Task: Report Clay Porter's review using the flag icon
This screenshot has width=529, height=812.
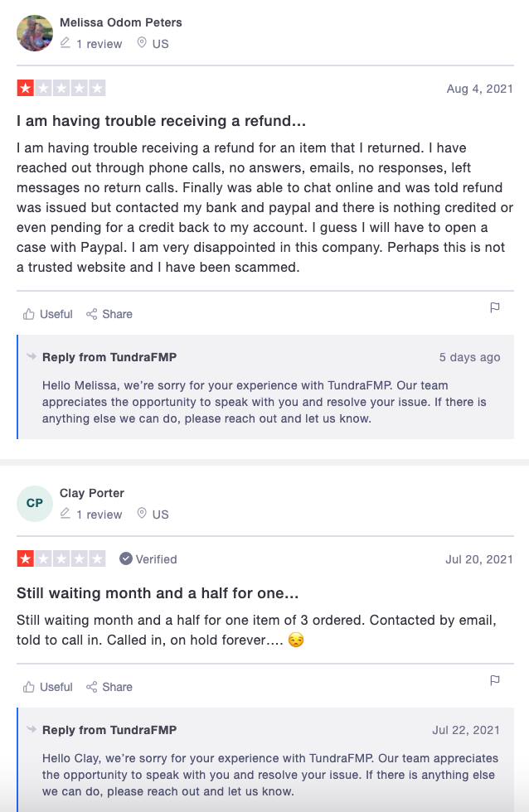Action: (495, 681)
